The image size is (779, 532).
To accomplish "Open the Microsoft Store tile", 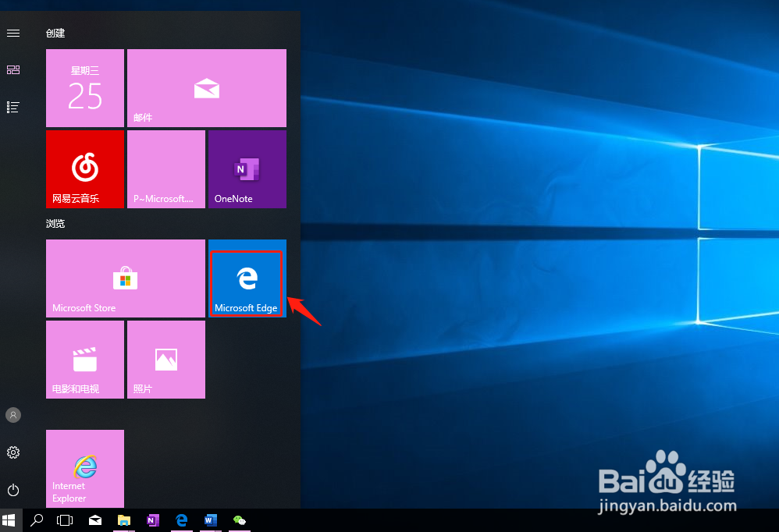I will click(126, 278).
